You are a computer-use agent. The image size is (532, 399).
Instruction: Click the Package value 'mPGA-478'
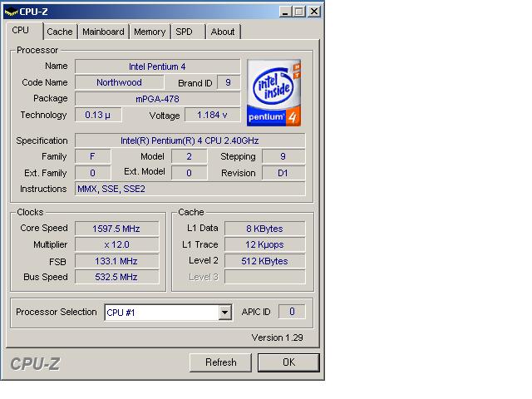tap(157, 99)
